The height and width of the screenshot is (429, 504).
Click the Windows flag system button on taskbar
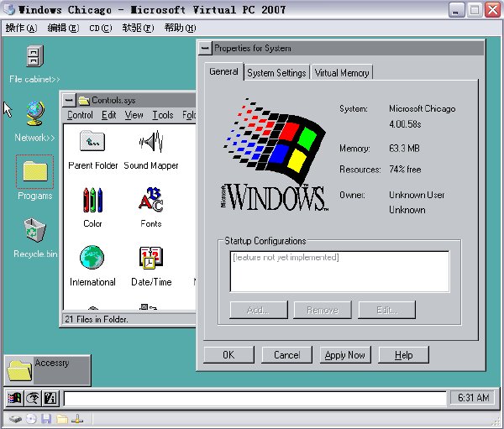click(x=14, y=399)
